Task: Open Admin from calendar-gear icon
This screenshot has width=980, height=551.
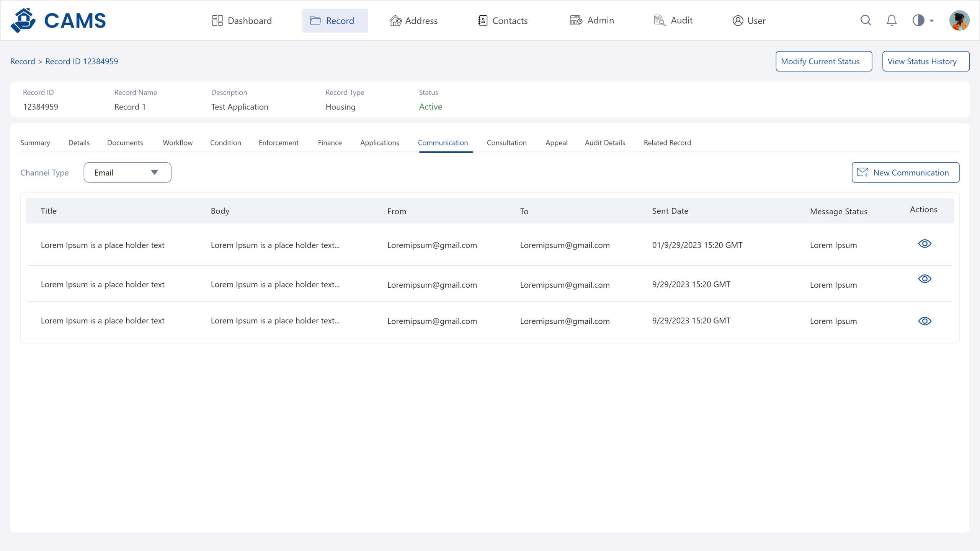Action: pyautogui.click(x=576, y=21)
